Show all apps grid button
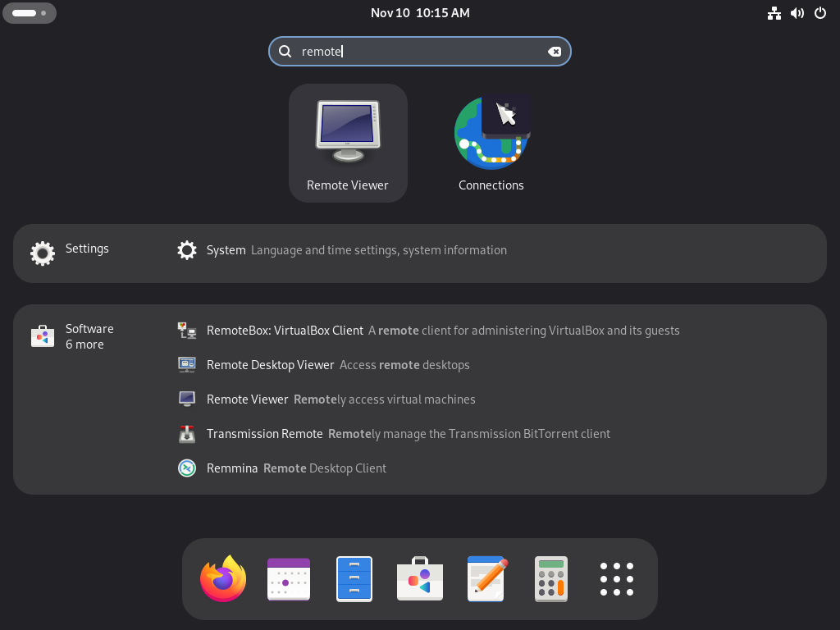 [x=617, y=579]
